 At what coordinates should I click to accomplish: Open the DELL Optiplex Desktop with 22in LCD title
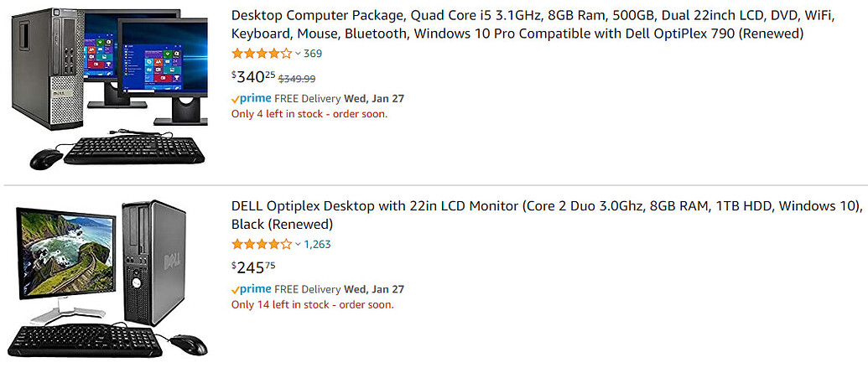[546, 215]
